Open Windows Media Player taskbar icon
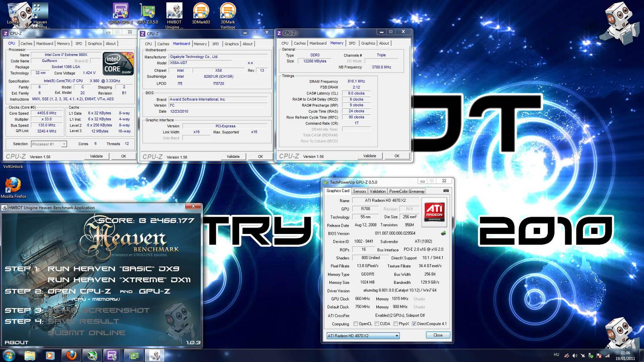 pyautogui.click(x=50, y=356)
